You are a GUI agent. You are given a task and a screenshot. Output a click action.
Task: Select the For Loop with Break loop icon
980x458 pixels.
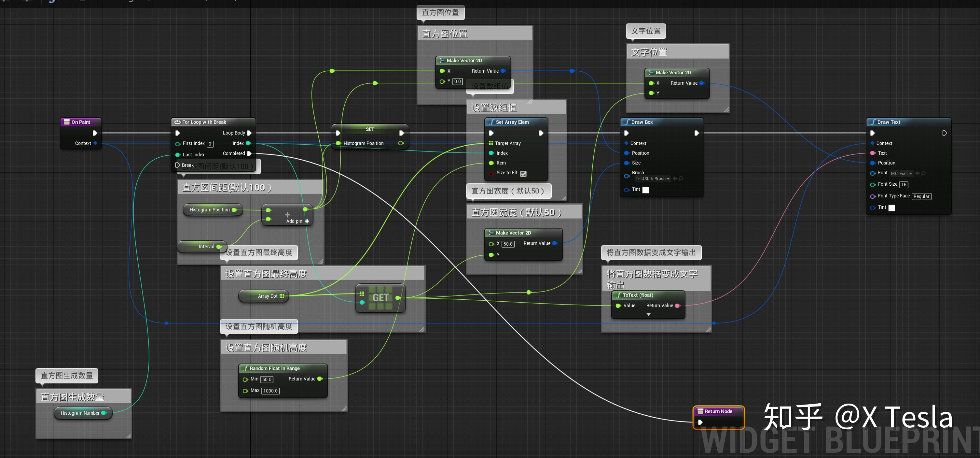177,122
